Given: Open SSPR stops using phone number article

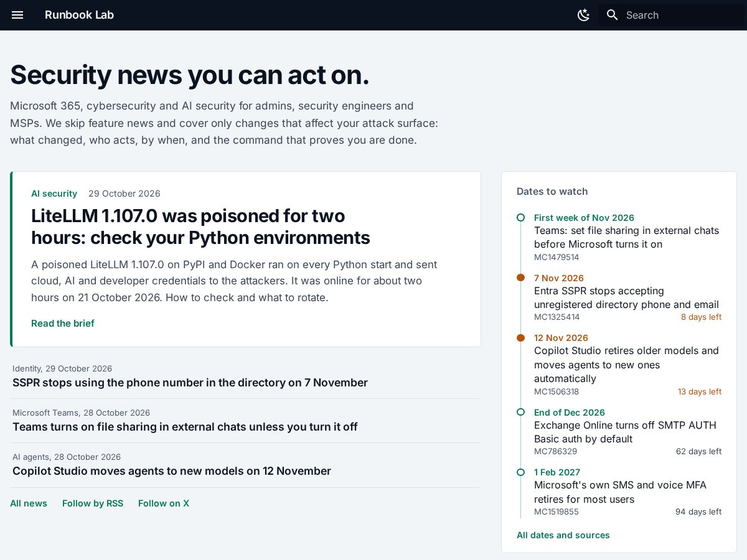Looking at the screenshot, I should (x=190, y=383).
